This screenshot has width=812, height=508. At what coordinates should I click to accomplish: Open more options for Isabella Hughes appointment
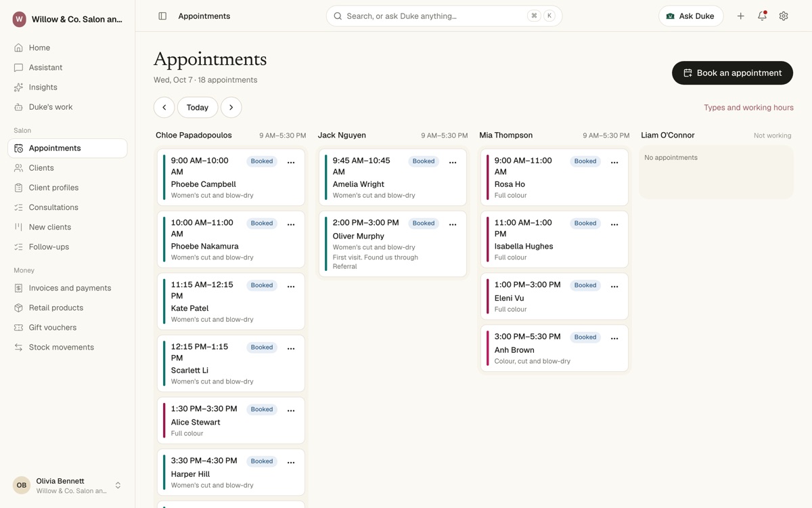[614, 224]
